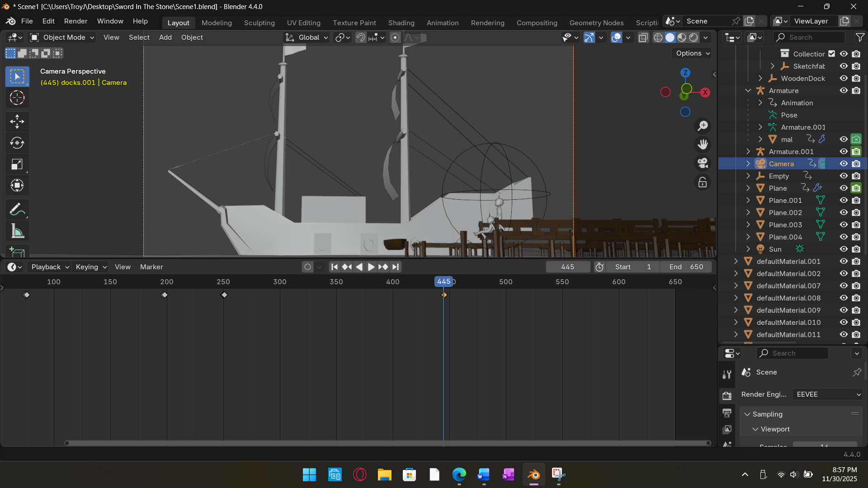This screenshot has height=488, width=868.
Task: Open the Object Mode dropdown
Action: click(62, 38)
